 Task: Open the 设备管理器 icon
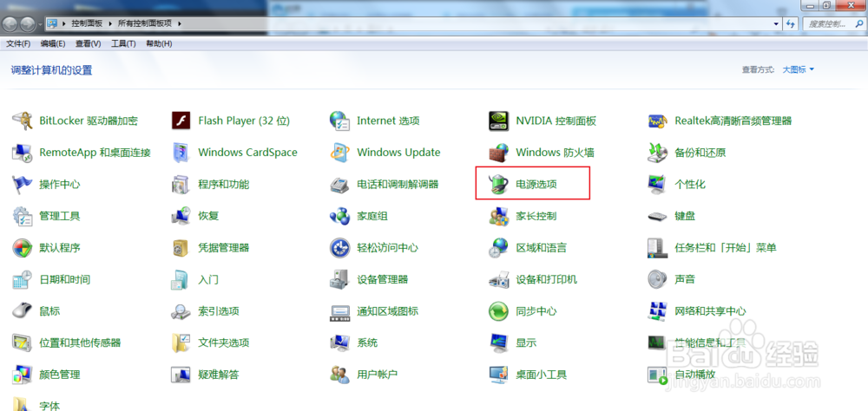point(340,279)
